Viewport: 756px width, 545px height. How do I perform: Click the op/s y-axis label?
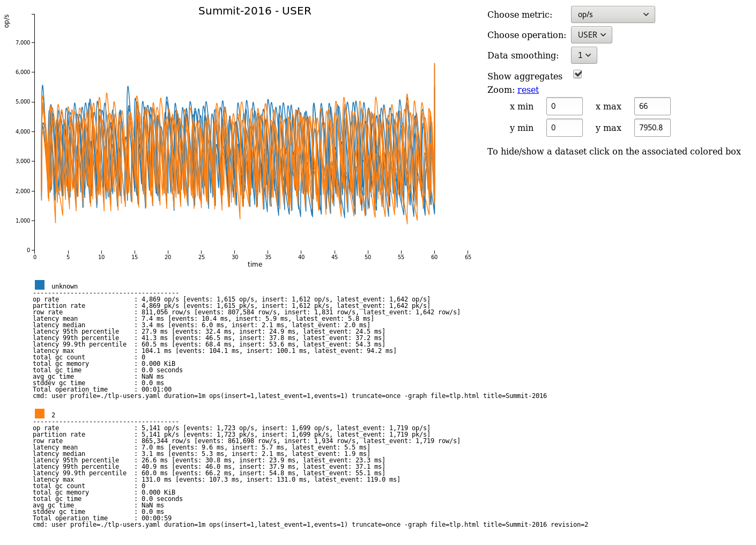click(8, 20)
